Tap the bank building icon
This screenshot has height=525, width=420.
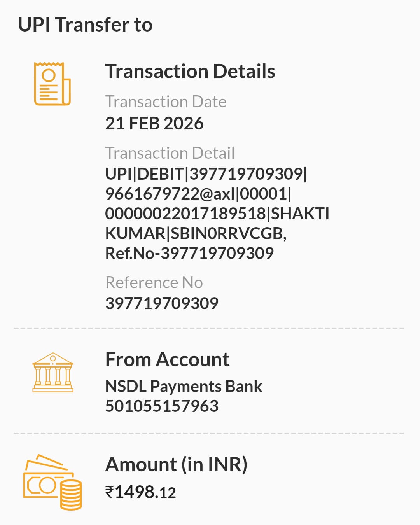53,372
